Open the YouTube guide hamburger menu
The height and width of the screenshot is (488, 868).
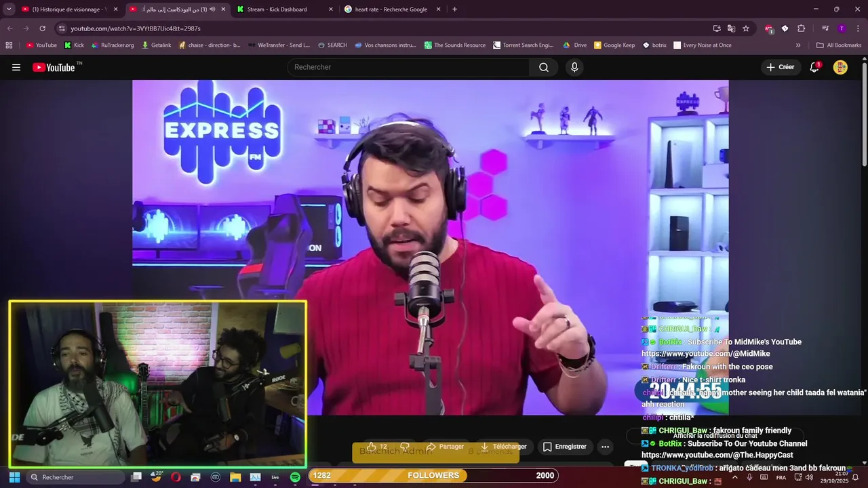tap(16, 67)
